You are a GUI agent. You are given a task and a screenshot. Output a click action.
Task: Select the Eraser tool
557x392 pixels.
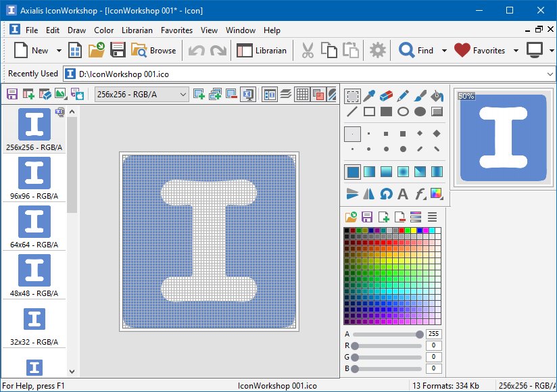[386, 96]
